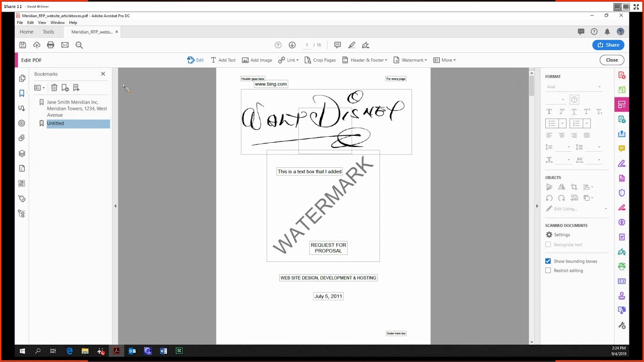This screenshot has height=362, width=644.
Task: Open the notifications bell icon
Action: tap(607, 32)
